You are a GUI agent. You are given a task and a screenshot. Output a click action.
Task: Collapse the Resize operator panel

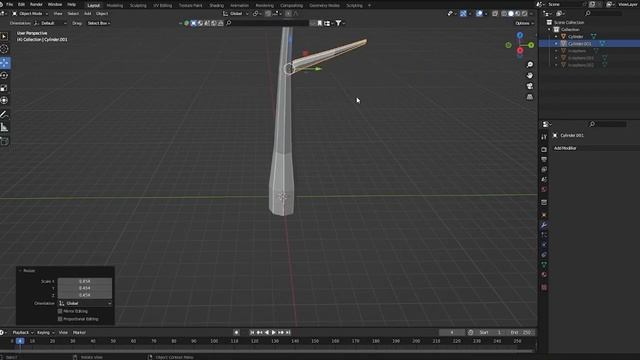point(20,271)
